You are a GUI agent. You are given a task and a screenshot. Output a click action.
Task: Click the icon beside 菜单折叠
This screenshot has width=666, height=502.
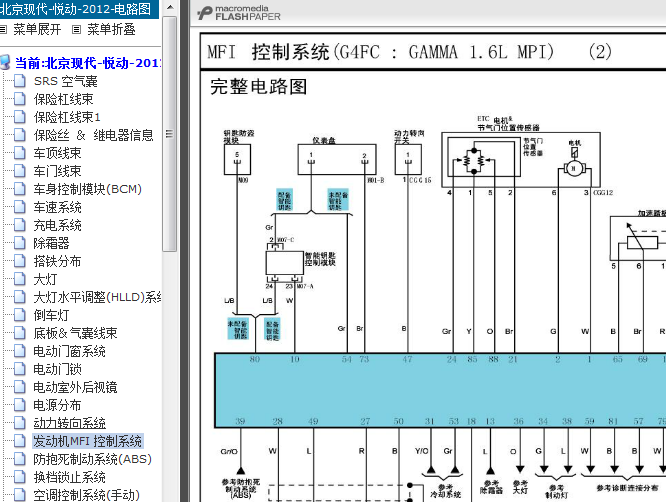76,30
